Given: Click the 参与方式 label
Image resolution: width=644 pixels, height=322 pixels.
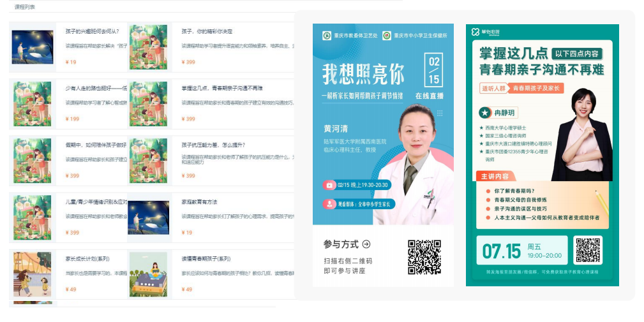Looking at the screenshot, I should 341,244.
